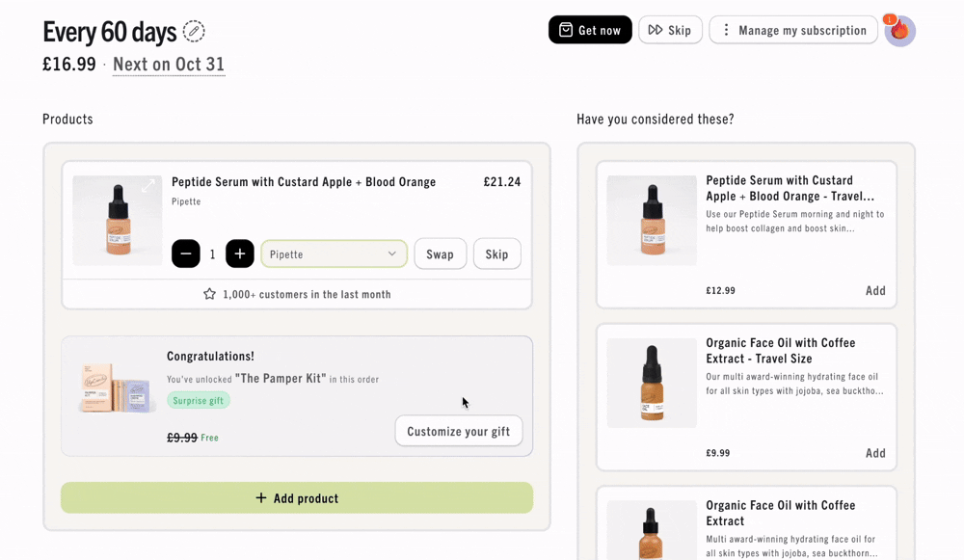Open the Peptide Serum product thumbnail in Products
Image resolution: width=964 pixels, height=560 pixels.
118,221
